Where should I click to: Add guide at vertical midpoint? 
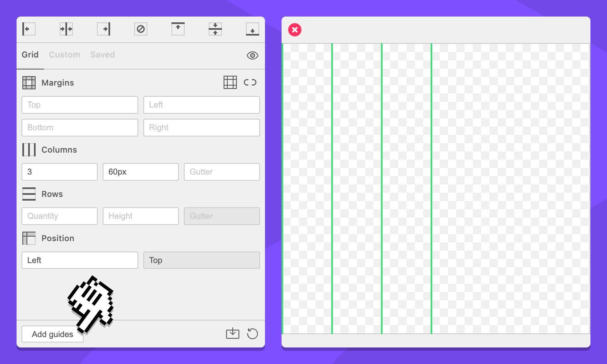(x=66, y=29)
